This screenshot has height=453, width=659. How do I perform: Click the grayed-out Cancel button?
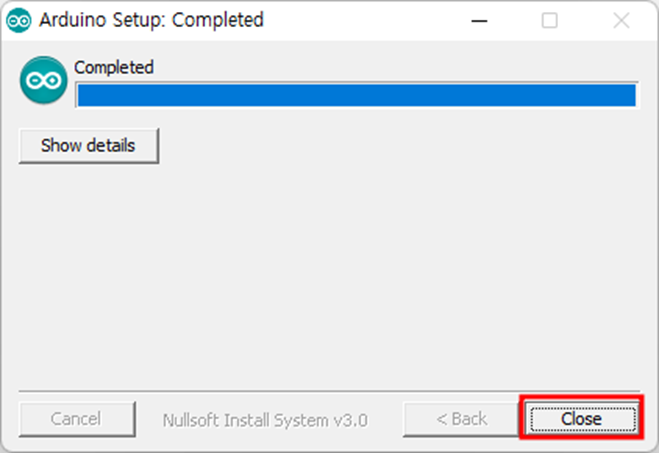(77, 419)
